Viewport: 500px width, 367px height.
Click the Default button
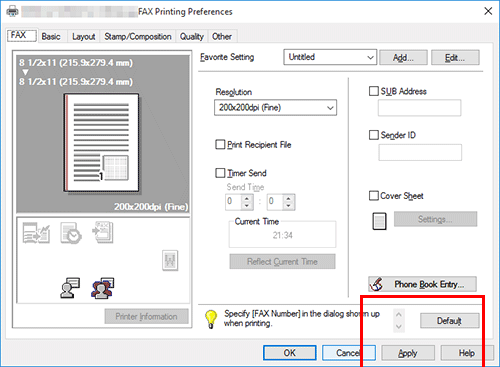(x=449, y=321)
